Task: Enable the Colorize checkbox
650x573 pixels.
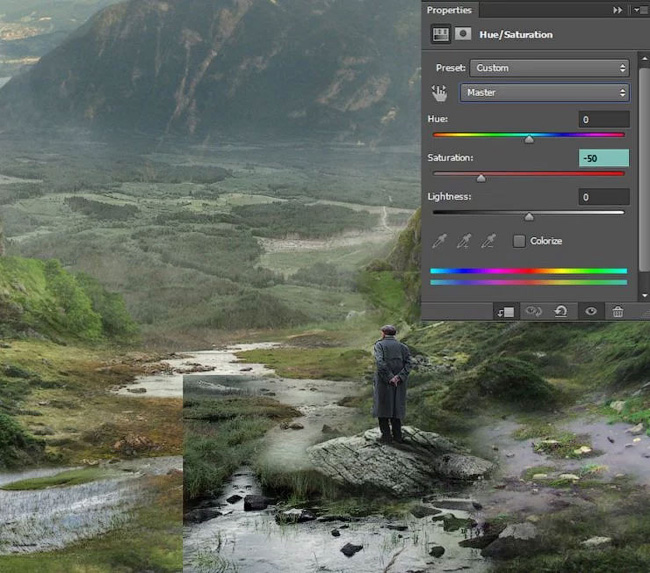Action: (519, 241)
